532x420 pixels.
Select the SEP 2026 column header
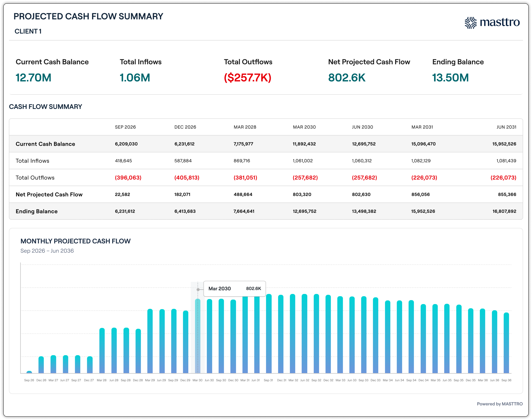click(125, 127)
